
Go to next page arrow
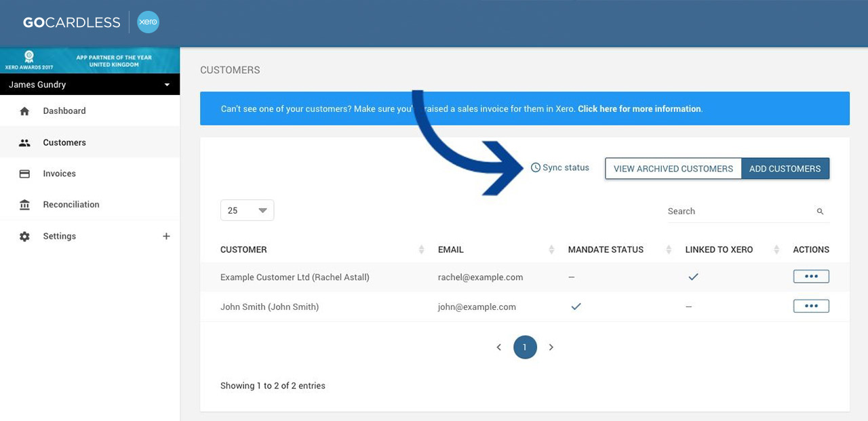tap(551, 347)
